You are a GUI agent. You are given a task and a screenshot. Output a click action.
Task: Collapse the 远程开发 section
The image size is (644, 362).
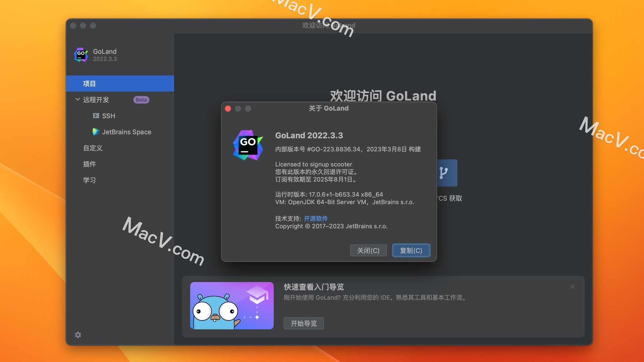pyautogui.click(x=77, y=100)
